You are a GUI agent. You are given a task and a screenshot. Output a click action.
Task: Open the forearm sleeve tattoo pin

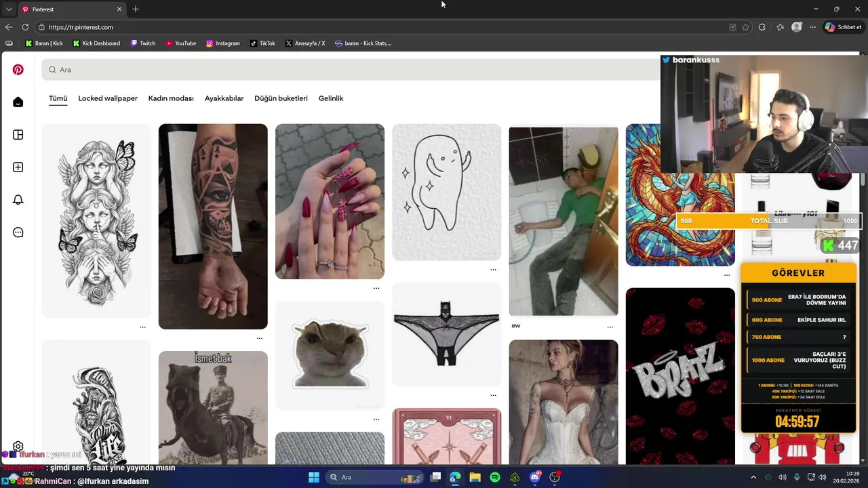tap(213, 226)
